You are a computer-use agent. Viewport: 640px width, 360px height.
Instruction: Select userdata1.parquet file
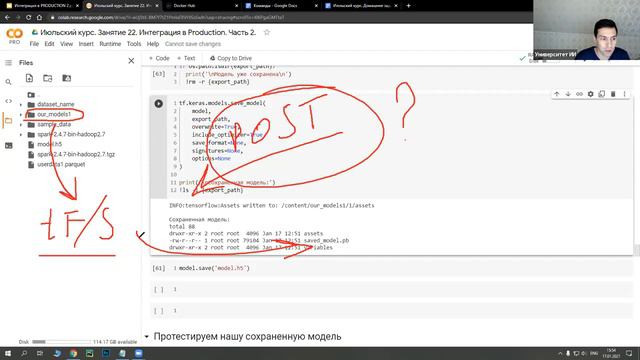point(61,164)
